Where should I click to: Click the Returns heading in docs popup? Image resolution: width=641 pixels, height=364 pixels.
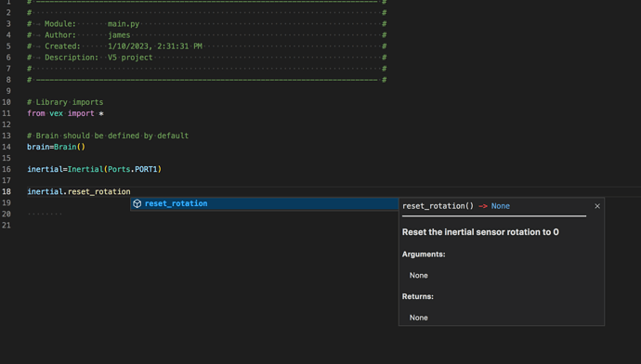(x=418, y=296)
